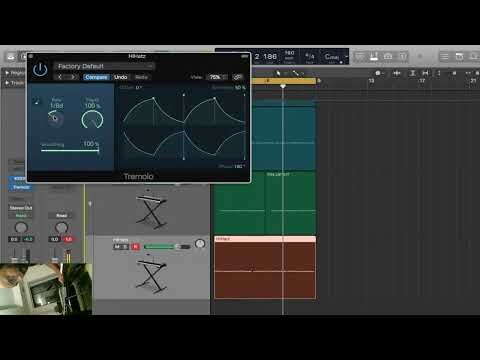The image size is (480, 360).
Task: Open the key signature Cmaj display
Action: pyautogui.click(x=333, y=57)
